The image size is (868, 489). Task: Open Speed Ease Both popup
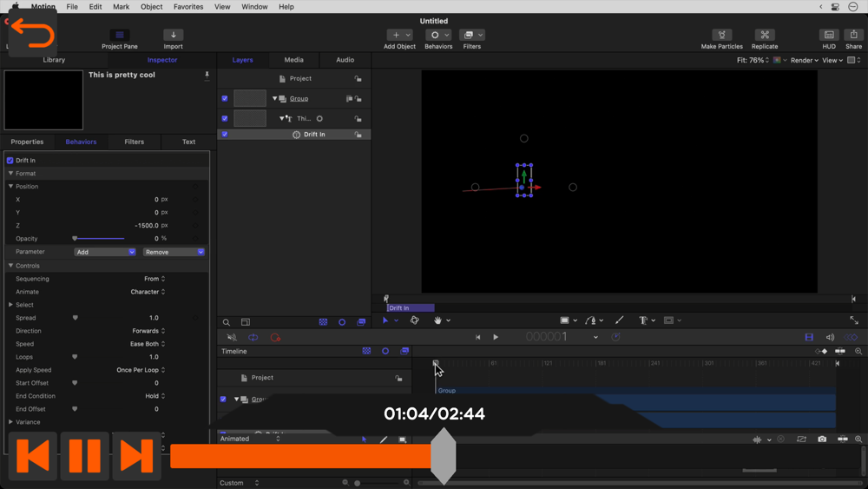[148, 344]
